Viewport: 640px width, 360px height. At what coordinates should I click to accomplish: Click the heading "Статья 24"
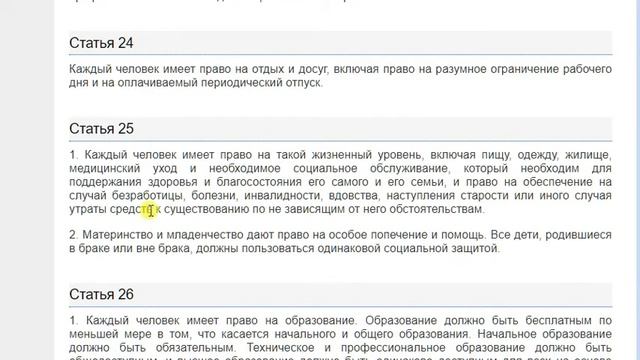(101, 43)
